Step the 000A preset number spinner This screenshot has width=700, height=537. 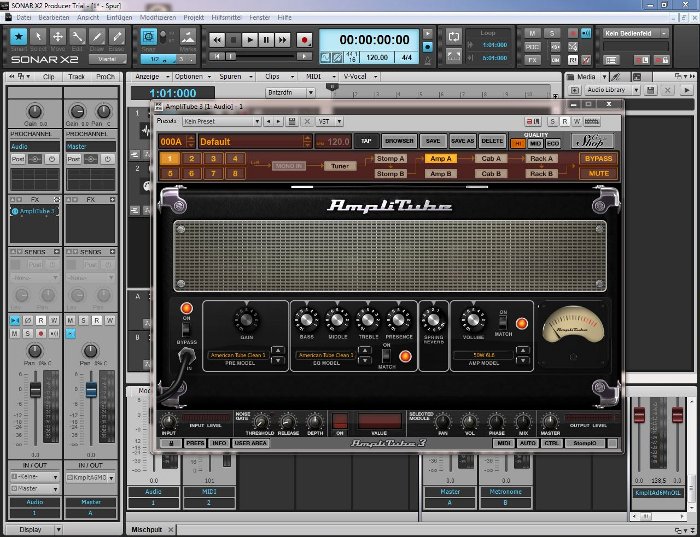191,142
